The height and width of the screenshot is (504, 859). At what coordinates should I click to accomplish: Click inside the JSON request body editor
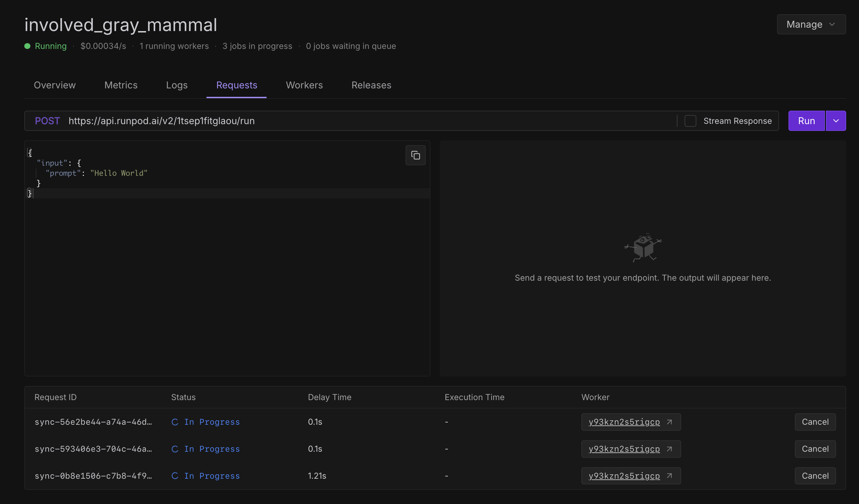tap(225, 273)
